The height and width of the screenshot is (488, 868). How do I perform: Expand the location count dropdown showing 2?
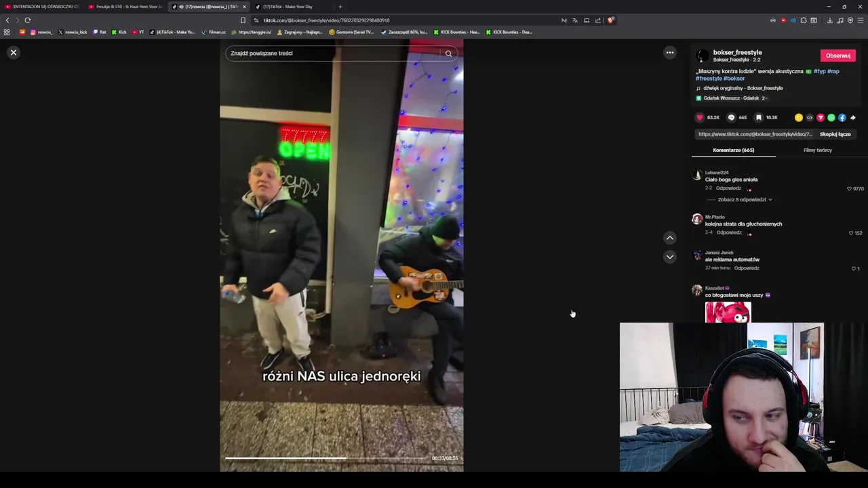764,98
